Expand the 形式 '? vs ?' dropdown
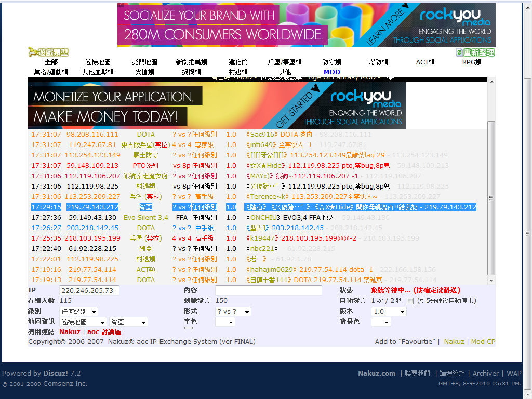Viewport: 532px width, 399px height. pyautogui.click(x=233, y=312)
